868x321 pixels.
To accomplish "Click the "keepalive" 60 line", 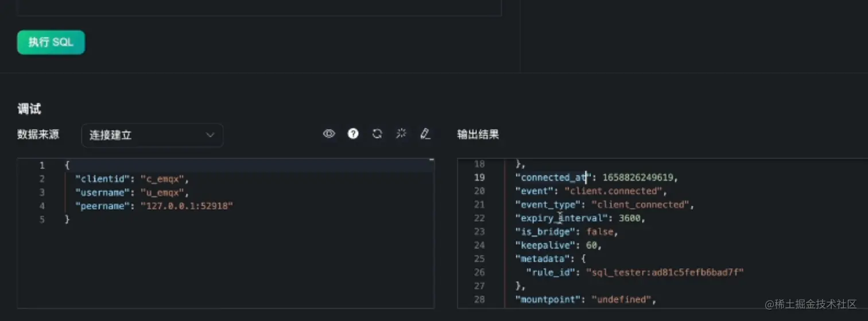I will pos(559,245).
